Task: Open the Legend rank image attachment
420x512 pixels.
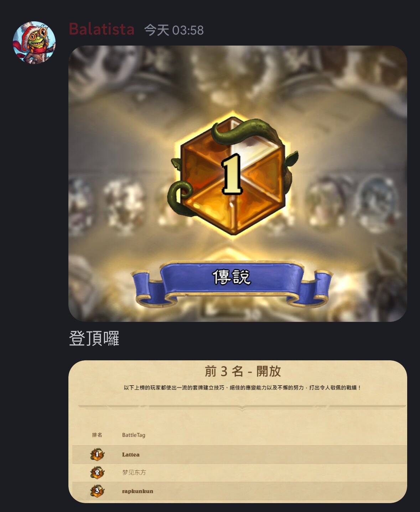Action: tap(238, 184)
